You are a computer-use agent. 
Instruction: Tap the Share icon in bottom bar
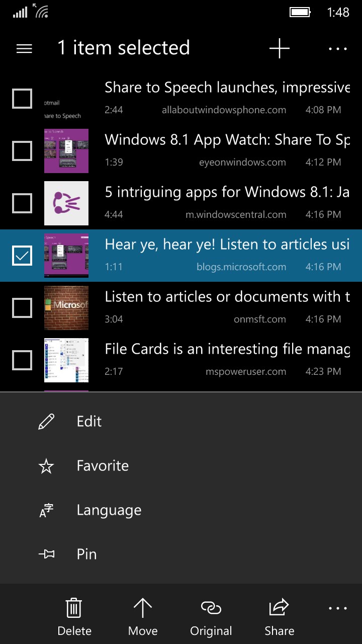(280, 607)
